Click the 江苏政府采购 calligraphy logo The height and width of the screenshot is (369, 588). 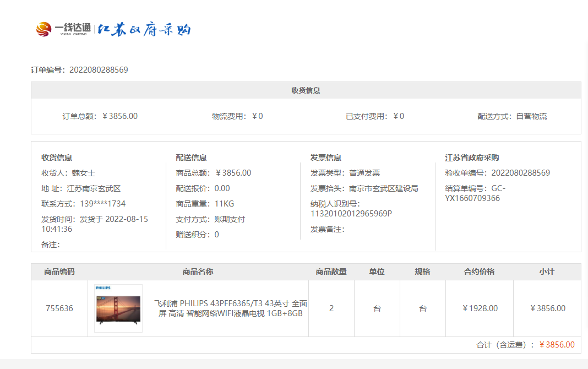pos(144,30)
